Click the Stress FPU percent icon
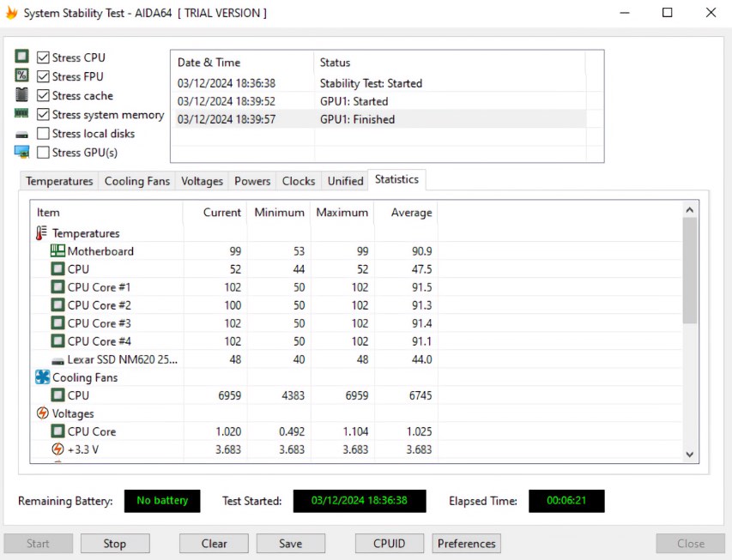This screenshot has width=732, height=560. pos(21,75)
